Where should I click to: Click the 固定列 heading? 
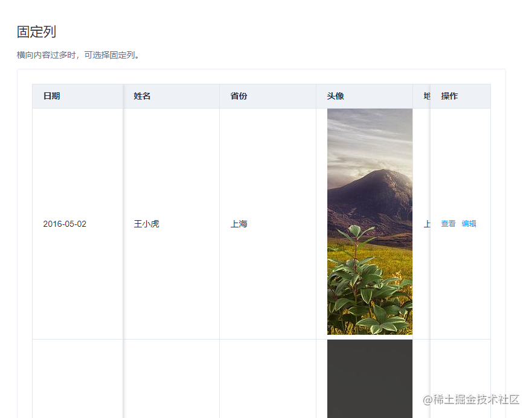[x=36, y=32]
